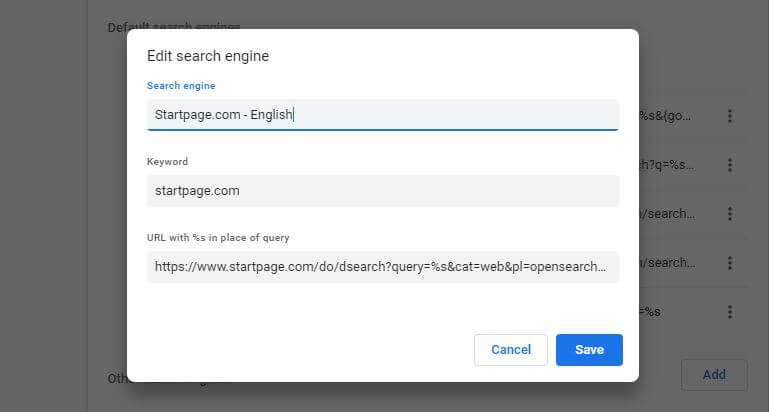Click the Add button behind the dialog
The height and width of the screenshot is (412, 769).
[714, 375]
